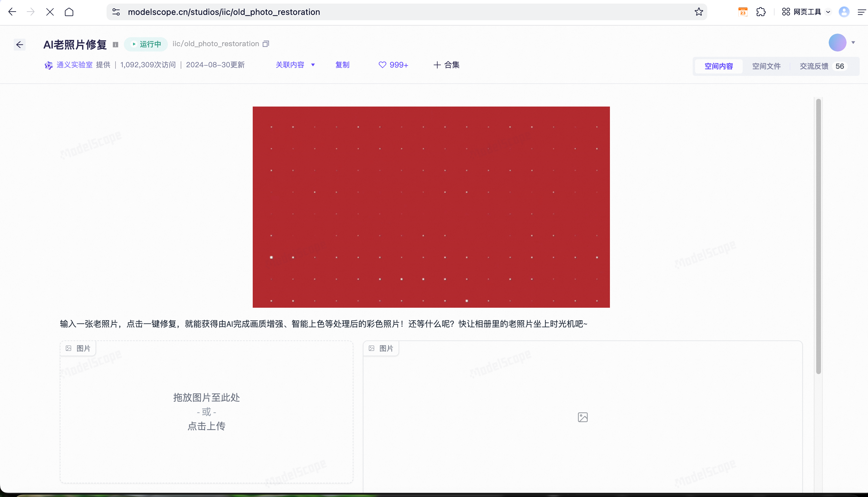Screen dimensions: 868x497
Task: Go back using page left-arrow button
Action: 20,45
